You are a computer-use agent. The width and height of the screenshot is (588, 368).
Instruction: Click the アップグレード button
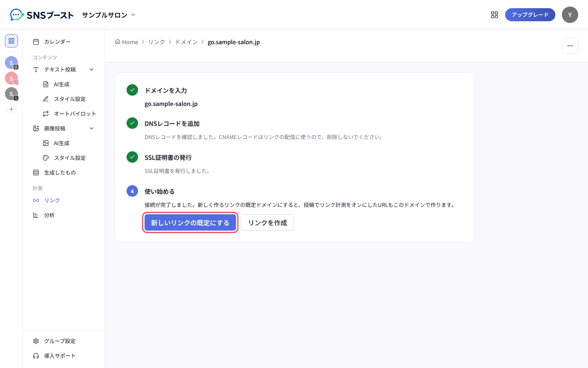(530, 15)
